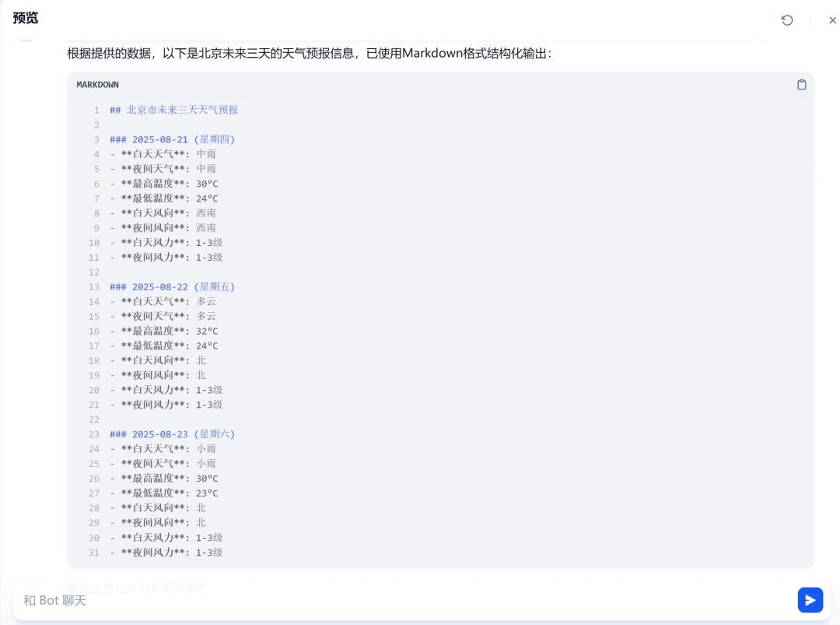Viewport: 840px width, 625px height.
Task: Click line 20 '白天风力: 1-3级'
Action: (166, 390)
